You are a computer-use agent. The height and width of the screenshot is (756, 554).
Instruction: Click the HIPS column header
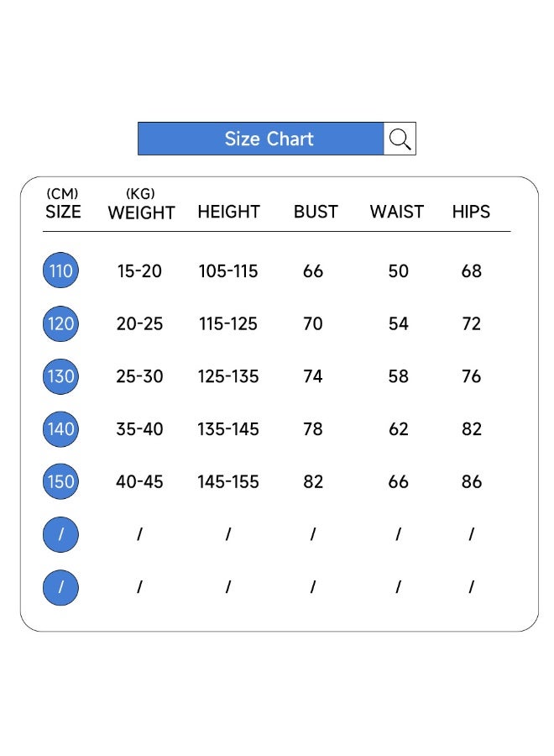click(x=471, y=212)
